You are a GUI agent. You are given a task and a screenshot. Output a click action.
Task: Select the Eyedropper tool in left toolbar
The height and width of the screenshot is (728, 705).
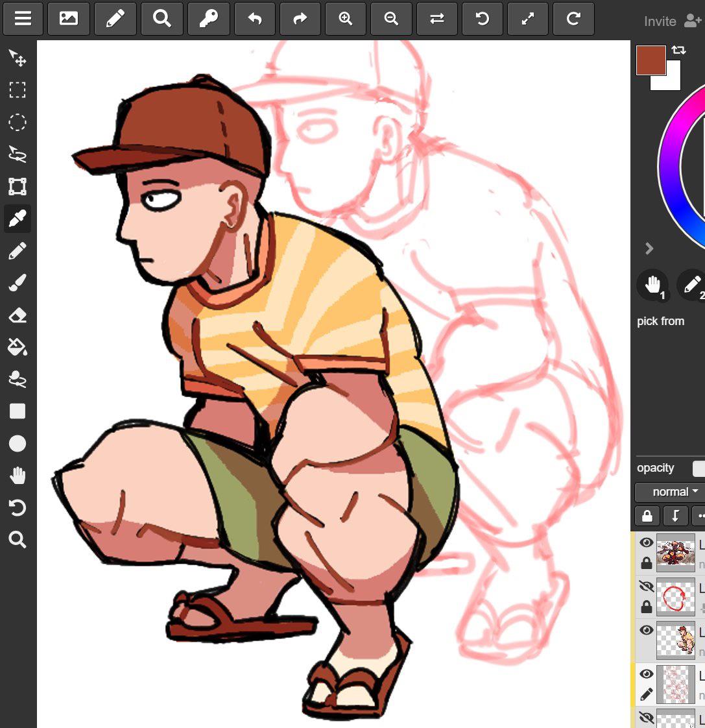click(x=18, y=219)
